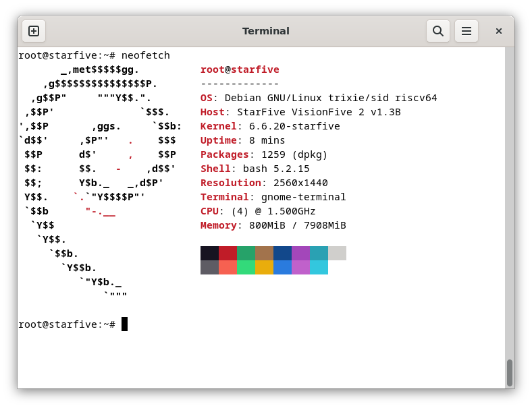This screenshot has width=532, height=408.
Task: Click the CPU (4) @ 1.500GHz line
Action: [258, 212]
